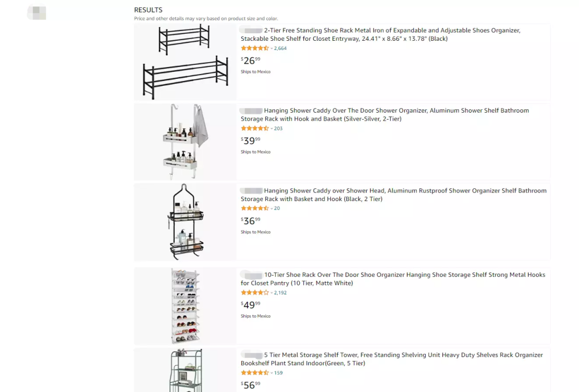
Task: Click the stars for the silver Hanging Shower Caddy
Action: click(x=255, y=129)
